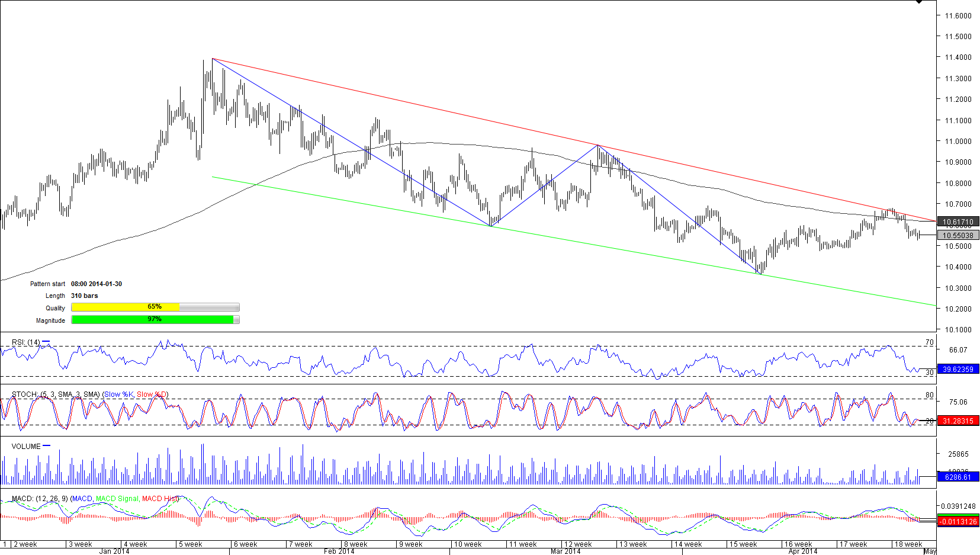Click the red STOCH value tag 31.28315
Viewport: 980px width, 555px height.
957,421
